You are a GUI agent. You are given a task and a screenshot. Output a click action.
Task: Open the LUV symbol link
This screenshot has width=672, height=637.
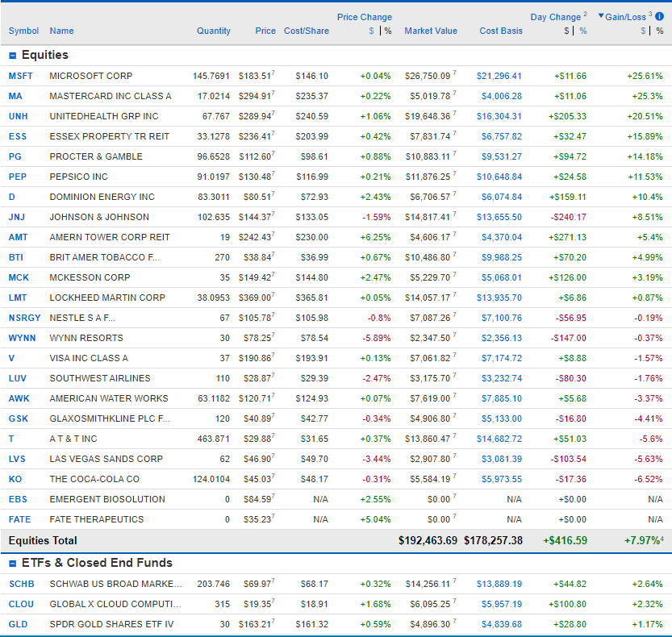coord(18,378)
